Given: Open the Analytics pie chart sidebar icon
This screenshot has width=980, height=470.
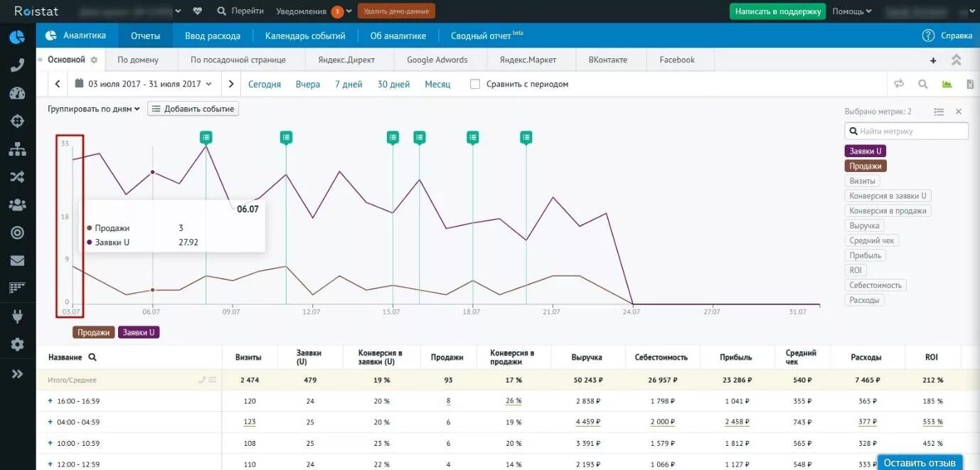Looking at the screenshot, I should pyautogui.click(x=17, y=37).
